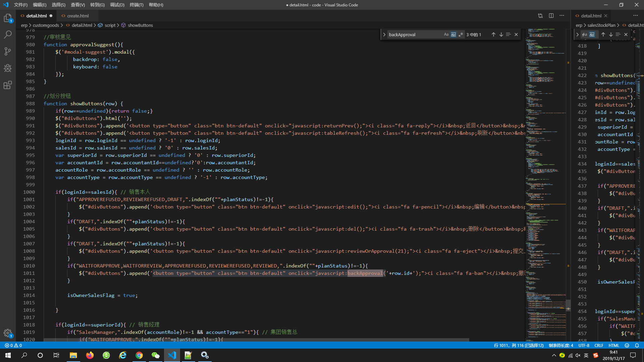Click HTML language mode in status bar
Image resolution: width=644 pixels, height=362 pixels.
(x=613, y=345)
